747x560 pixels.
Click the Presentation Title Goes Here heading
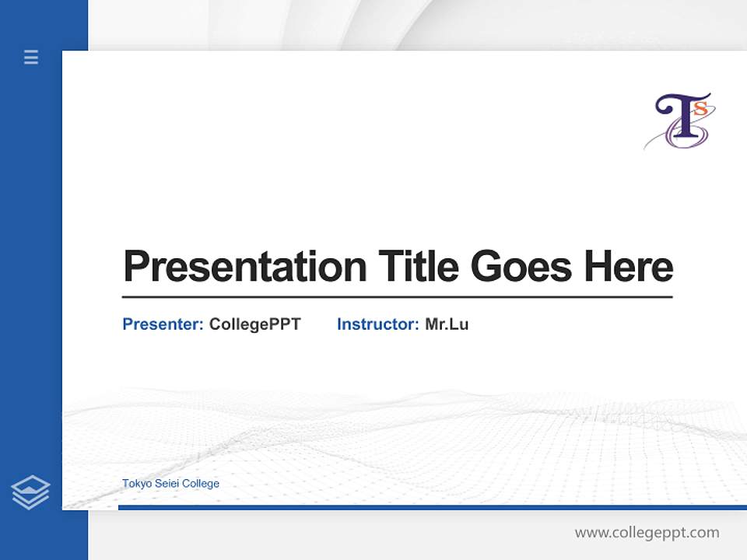(399, 268)
